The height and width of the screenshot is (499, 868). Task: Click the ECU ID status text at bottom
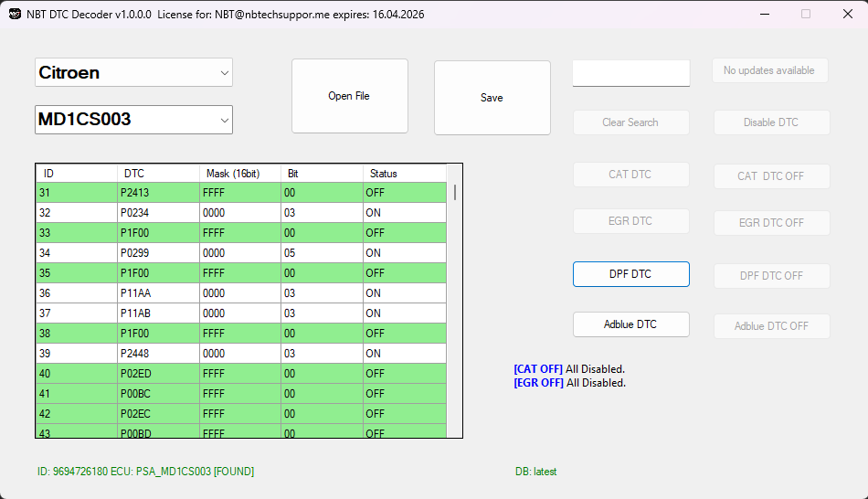pos(145,472)
